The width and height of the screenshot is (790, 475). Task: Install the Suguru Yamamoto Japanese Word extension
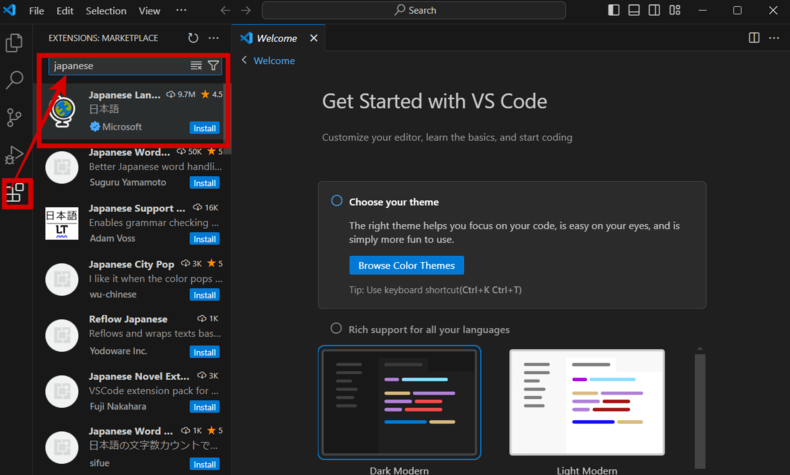pos(205,183)
